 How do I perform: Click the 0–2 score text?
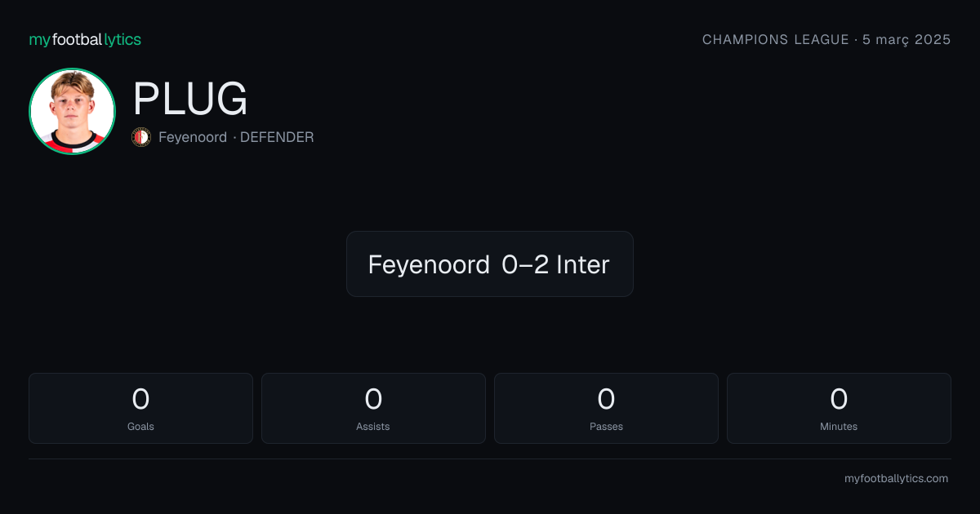click(526, 264)
